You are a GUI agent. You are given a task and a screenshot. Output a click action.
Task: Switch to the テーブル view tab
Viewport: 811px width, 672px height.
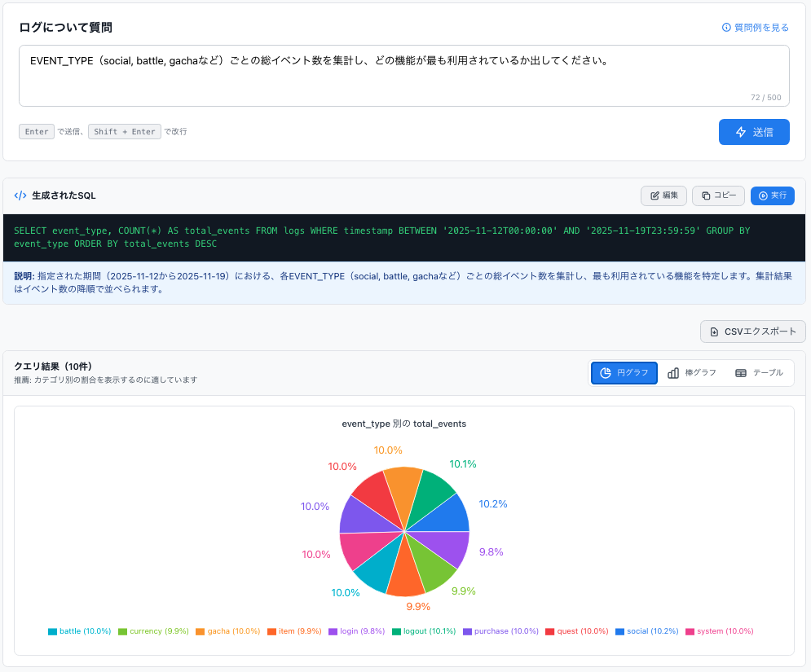click(x=761, y=372)
